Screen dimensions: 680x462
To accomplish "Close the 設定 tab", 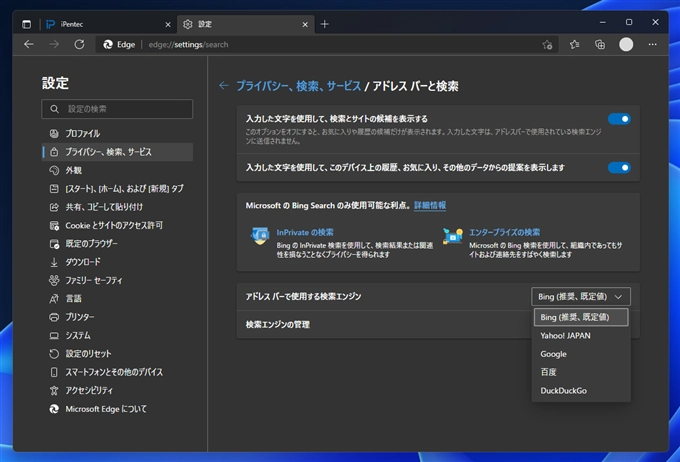I will coord(305,25).
